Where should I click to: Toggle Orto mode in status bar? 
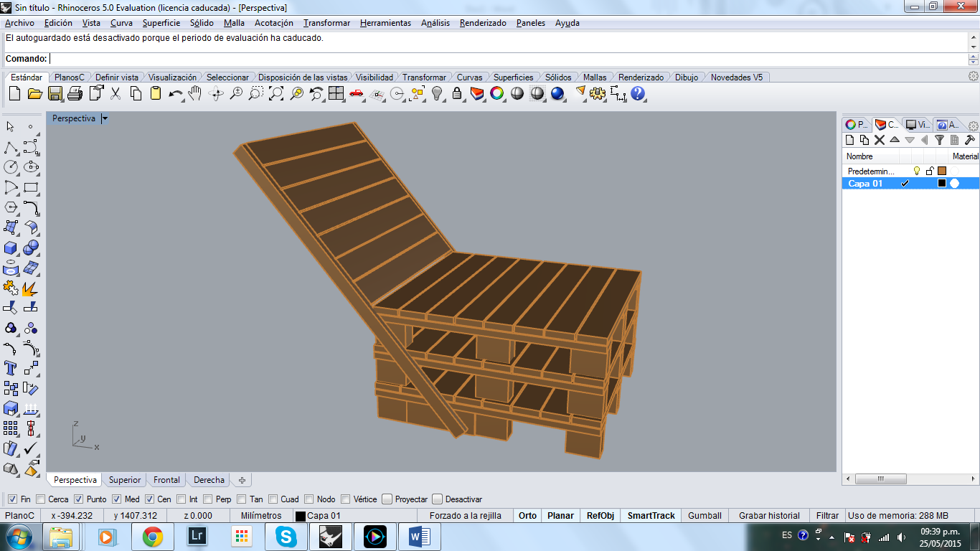coord(527,516)
